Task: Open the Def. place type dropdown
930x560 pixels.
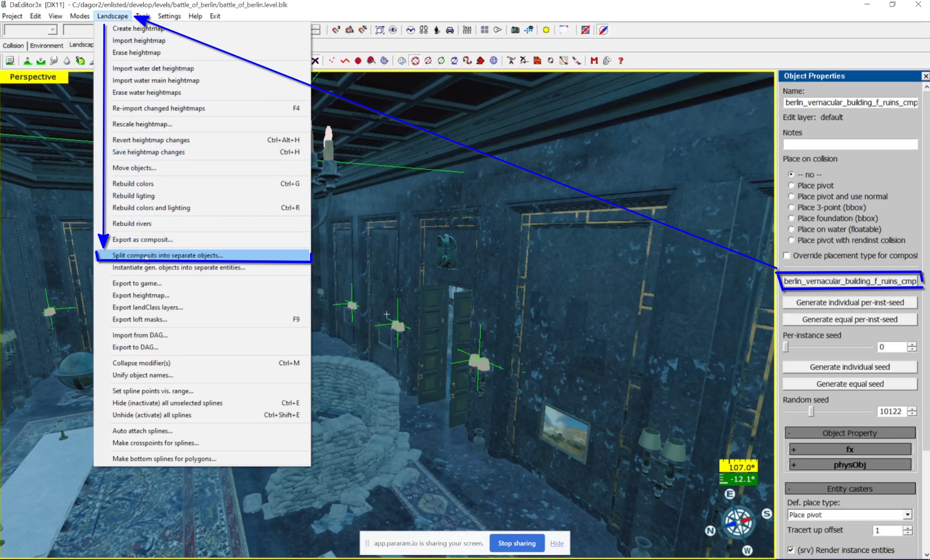Action: click(x=907, y=514)
